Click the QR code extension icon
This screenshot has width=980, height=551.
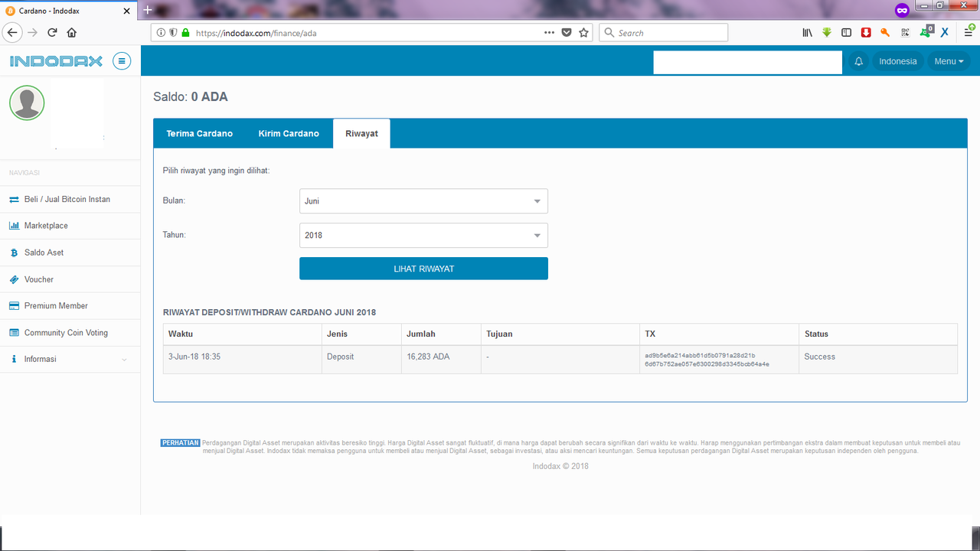click(x=905, y=33)
